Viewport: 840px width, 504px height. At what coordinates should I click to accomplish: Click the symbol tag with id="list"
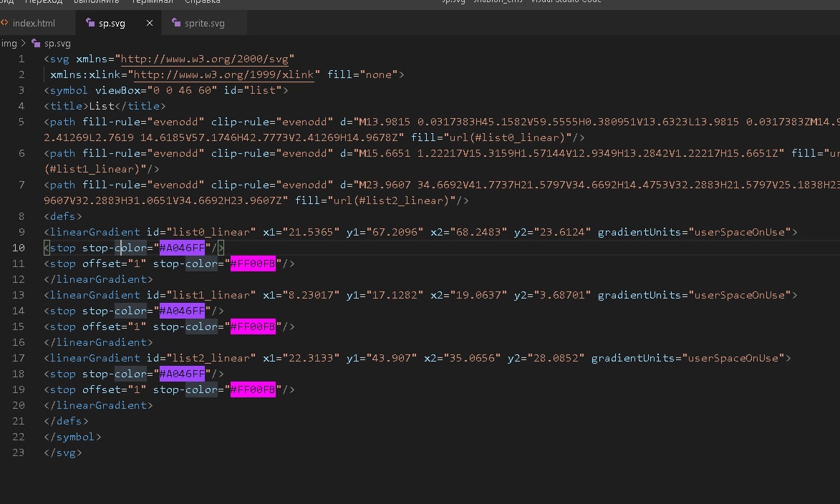166,90
